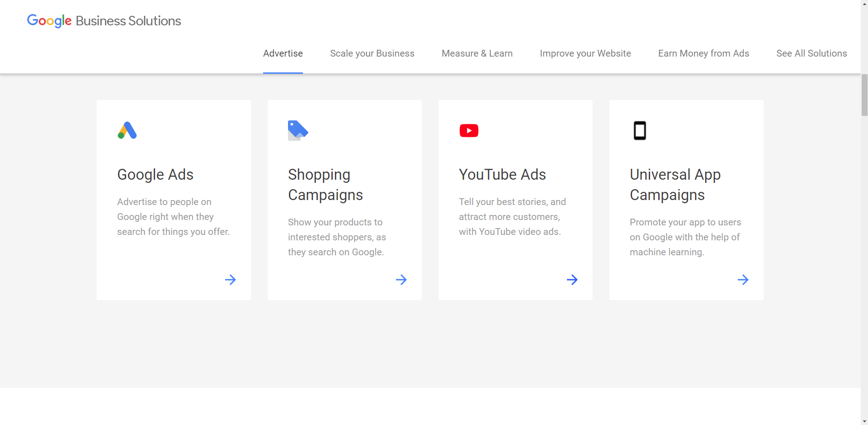The image size is (868, 425).
Task: Click the Google Ads logo icon
Action: (127, 130)
